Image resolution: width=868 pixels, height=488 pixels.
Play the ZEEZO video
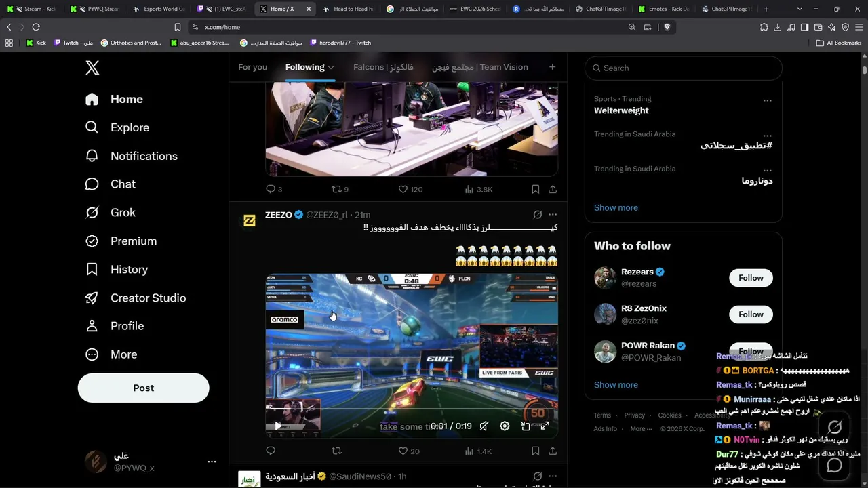click(x=278, y=426)
